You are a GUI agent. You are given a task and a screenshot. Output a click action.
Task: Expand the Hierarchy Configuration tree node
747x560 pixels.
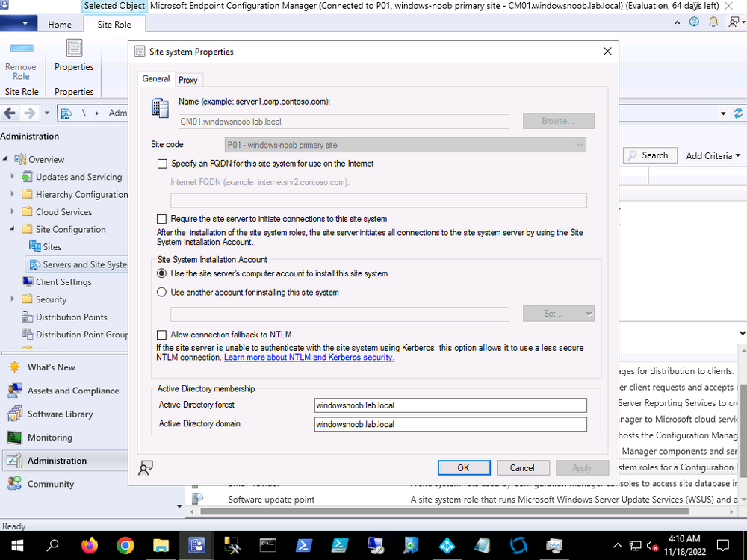click(x=13, y=194)
